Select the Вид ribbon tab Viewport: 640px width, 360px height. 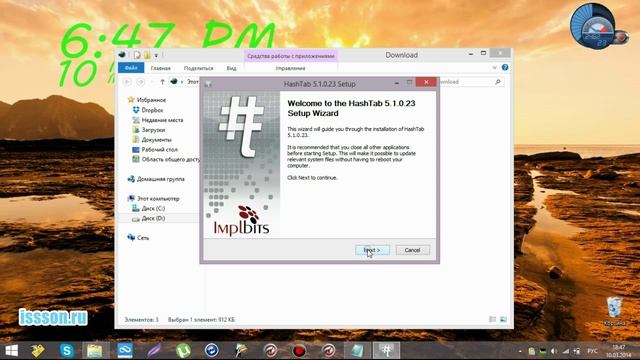click(x=231, y=68)
